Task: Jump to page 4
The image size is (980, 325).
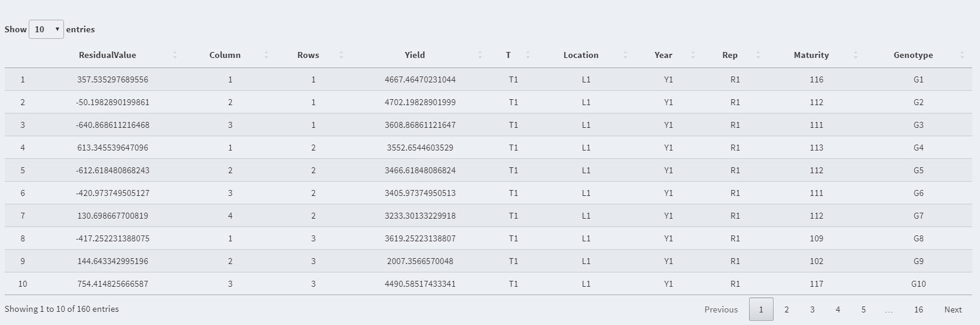Action: coord(838,309)
